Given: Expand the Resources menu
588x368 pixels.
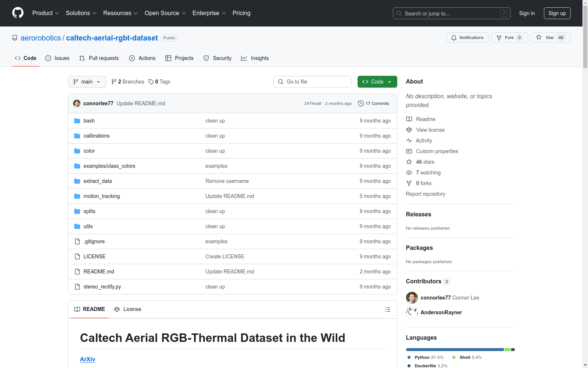Looking at the screenshot, I should [x=121, y=13].
